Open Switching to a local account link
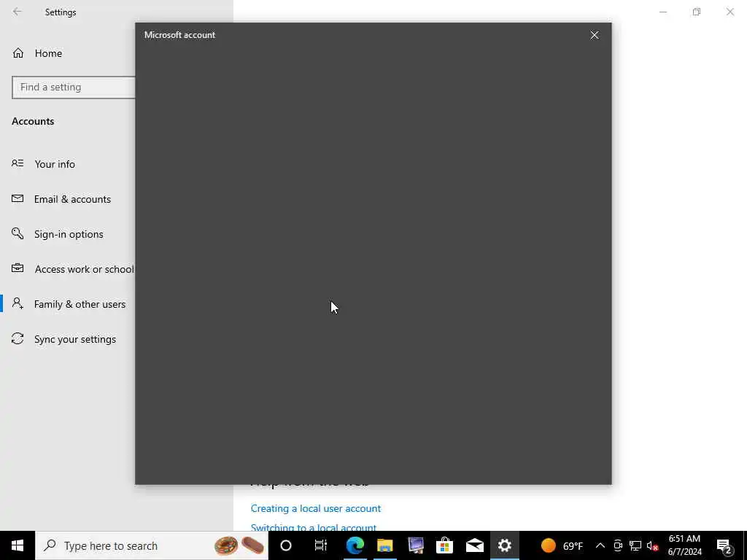 tap(314, 527)
